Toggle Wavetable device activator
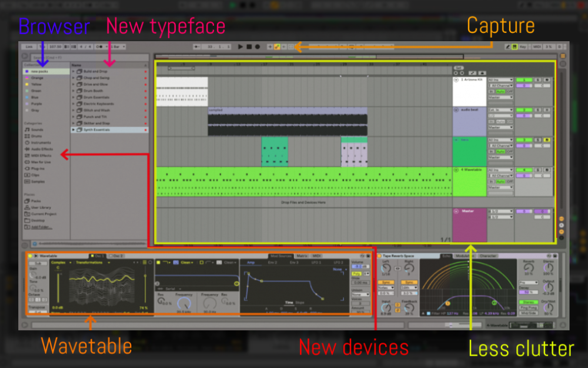 click(30, 256)
